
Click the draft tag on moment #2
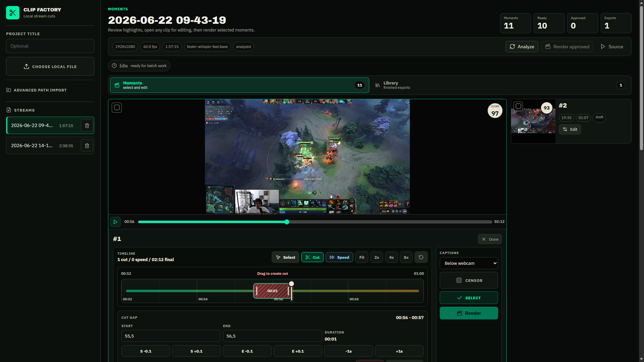[x=599, y=117]
